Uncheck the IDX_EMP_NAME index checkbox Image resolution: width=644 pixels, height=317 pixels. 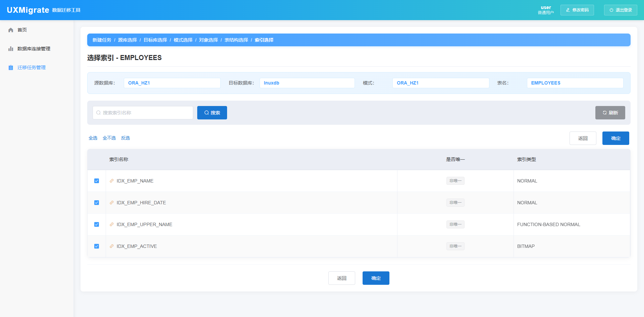click(97, 181)
